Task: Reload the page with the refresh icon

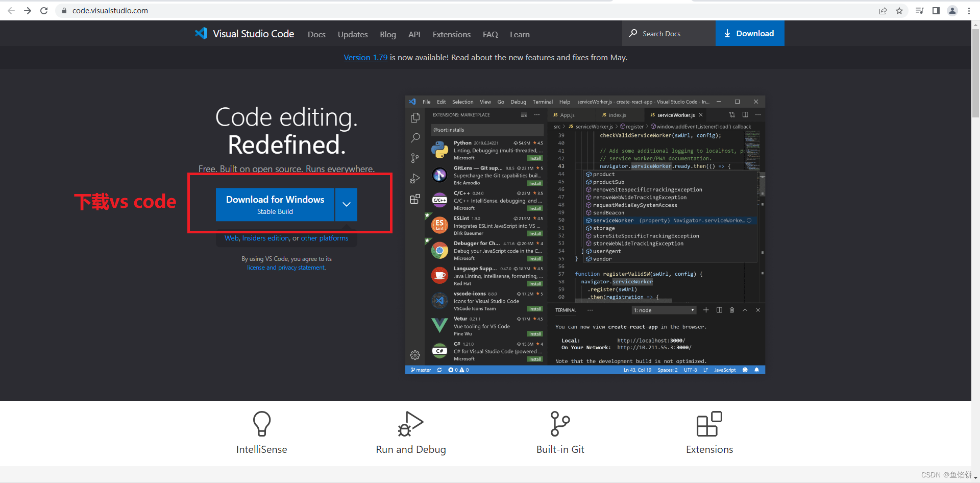Action: (44, 11)
